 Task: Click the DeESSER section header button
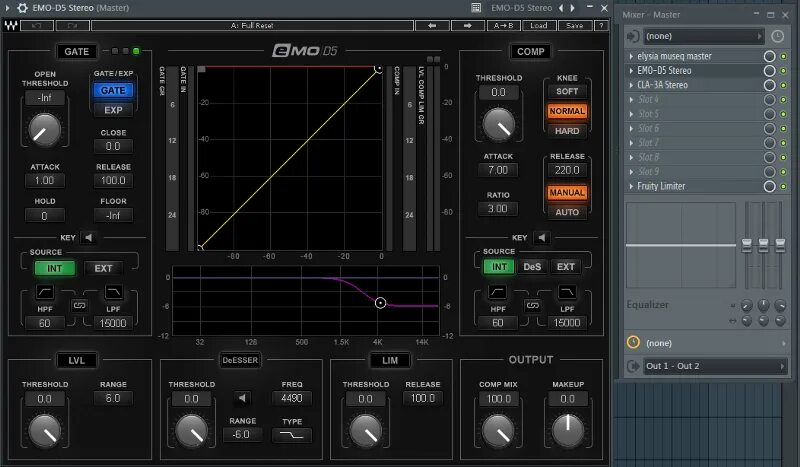point(240,360)
